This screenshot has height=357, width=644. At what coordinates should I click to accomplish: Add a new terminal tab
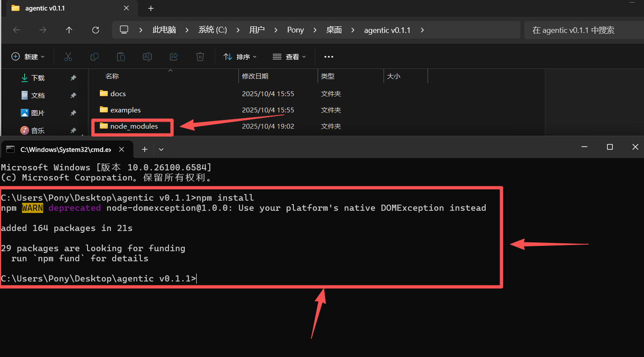click(x=144, y=149)
